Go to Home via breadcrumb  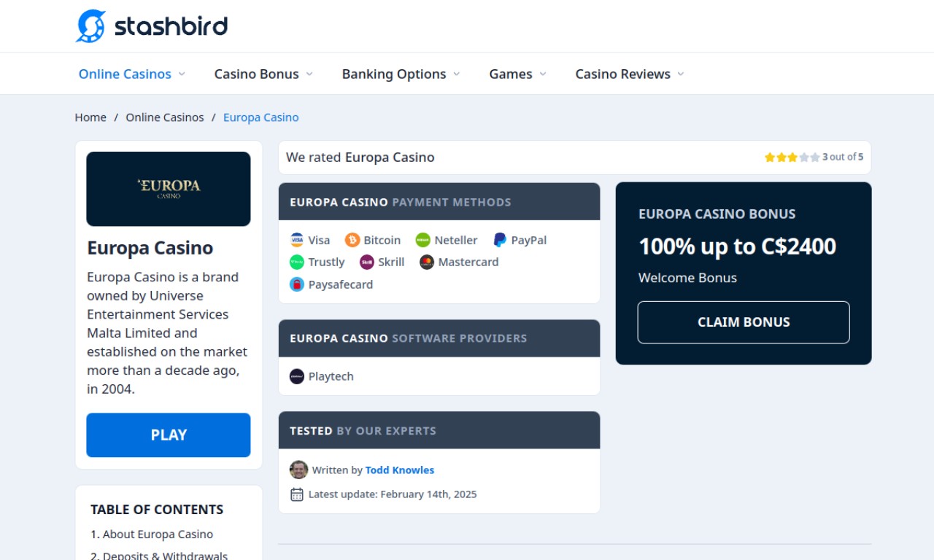click(90, 117)
